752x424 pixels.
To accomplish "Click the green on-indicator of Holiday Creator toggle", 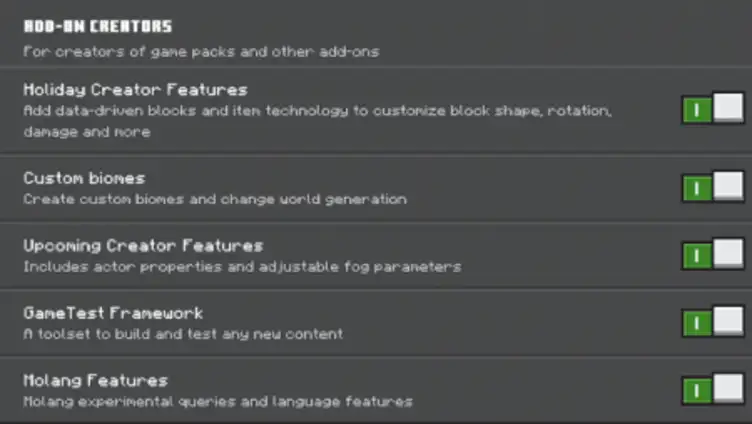I will click(x=697, y=111).
